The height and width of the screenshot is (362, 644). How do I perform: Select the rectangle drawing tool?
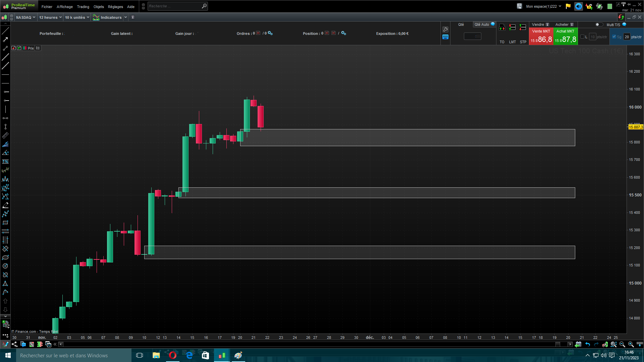click(5, 223)
